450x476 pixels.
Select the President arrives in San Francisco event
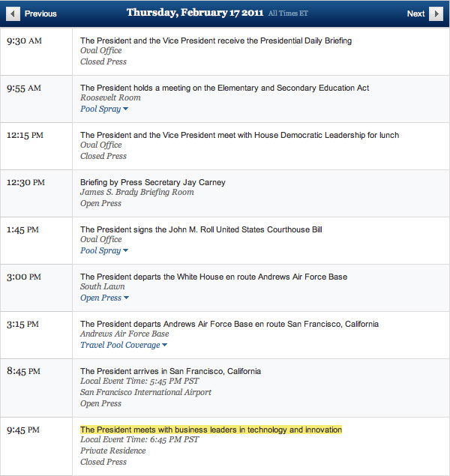pos(170,371)
